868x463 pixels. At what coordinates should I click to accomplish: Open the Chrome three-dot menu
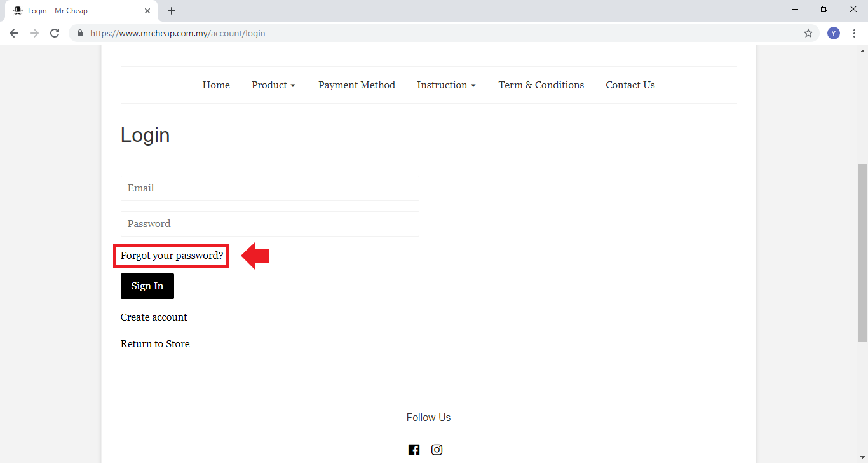coord(854,33)
